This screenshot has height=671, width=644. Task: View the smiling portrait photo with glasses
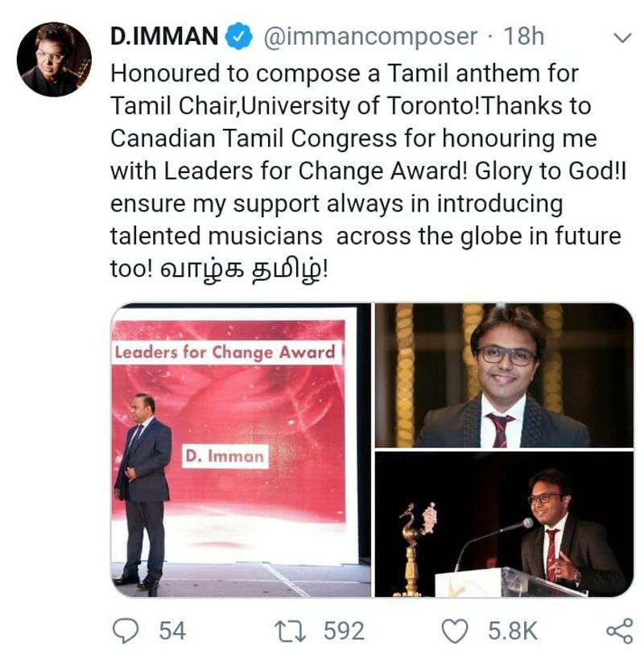[x=504, y=375]
